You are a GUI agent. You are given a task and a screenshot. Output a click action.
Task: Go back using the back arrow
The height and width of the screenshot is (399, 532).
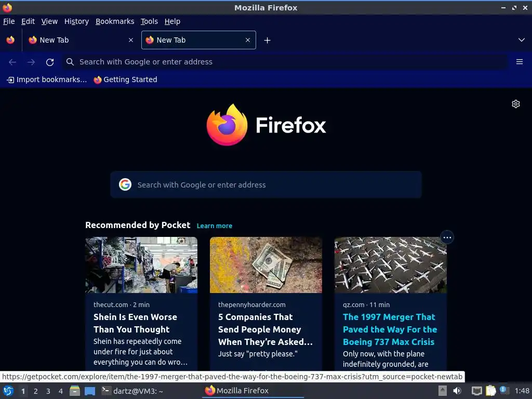[x=12, y=62]
